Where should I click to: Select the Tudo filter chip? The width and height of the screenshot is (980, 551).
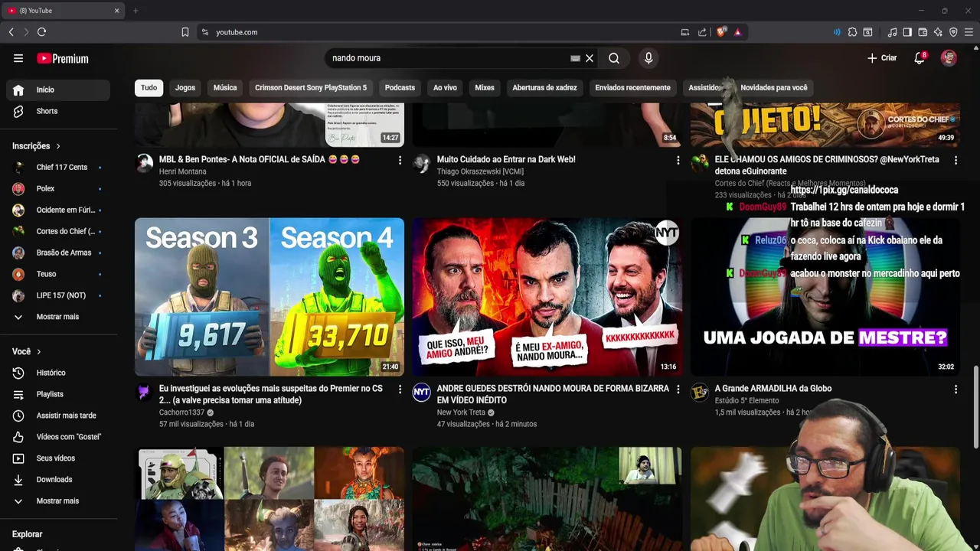(x=149, y=87)
